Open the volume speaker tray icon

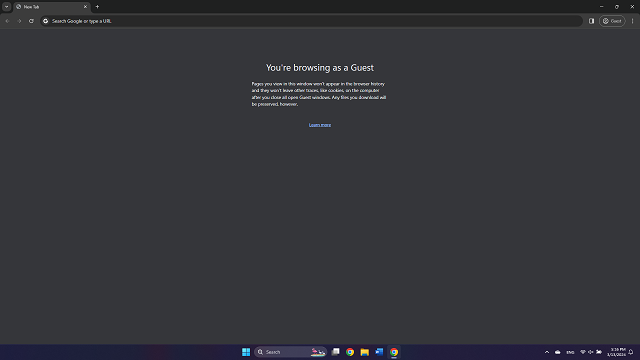[591, 352]
